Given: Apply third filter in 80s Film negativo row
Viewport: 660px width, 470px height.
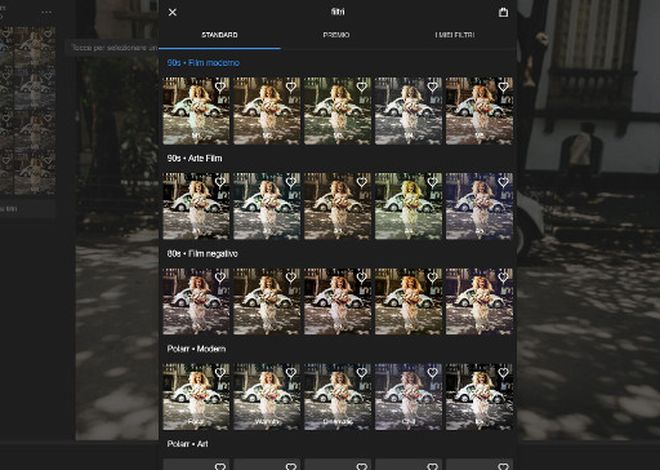Looking at the screenshot, I should click(x=338, y=301).
